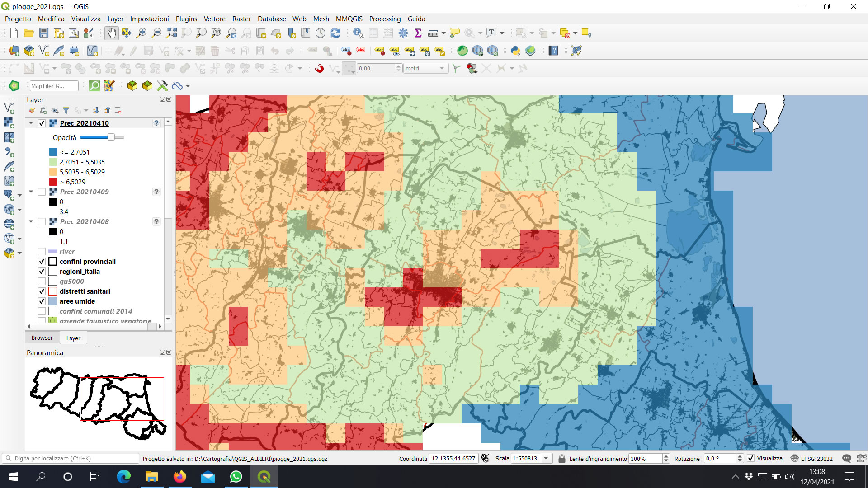868x488 pixels.
Task: Enable the Prec_20210409 layer checkbox
Action: click(42, 192)
